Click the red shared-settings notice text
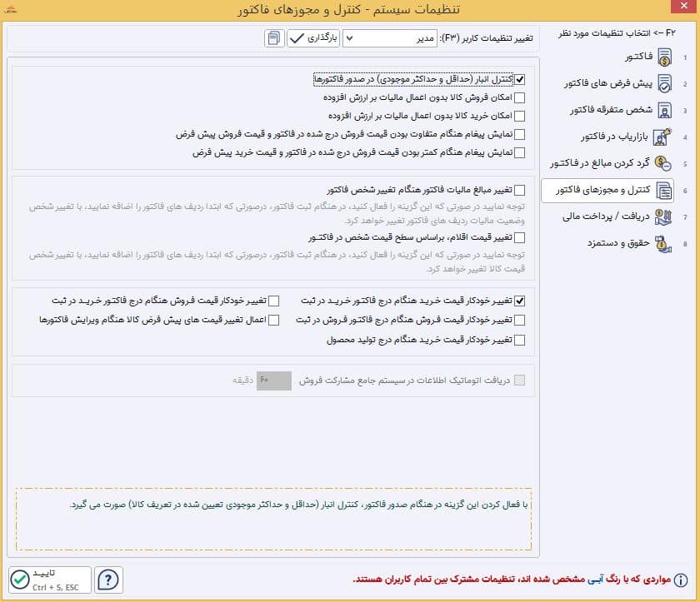This screenshot has width=700, height=602. pyautogui.click(x=512, y=580)
